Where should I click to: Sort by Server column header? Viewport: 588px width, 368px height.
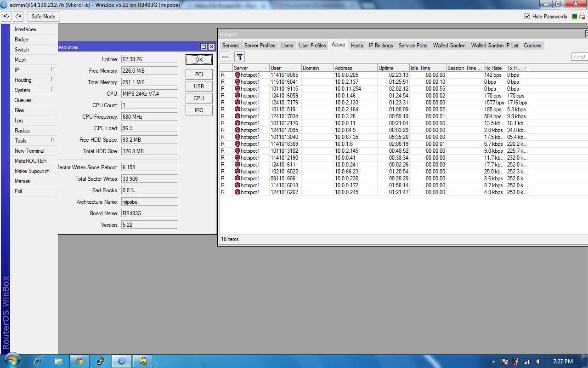coord(251,68)
